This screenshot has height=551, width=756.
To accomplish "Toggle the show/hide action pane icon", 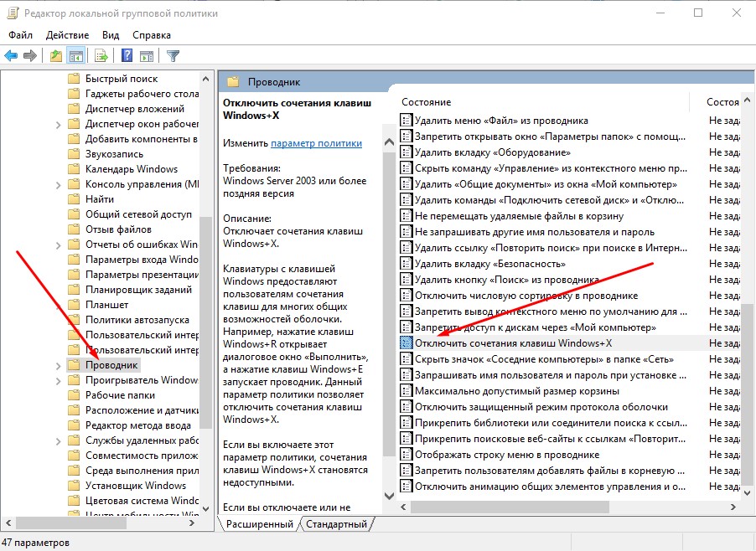I will coord(146,56).
